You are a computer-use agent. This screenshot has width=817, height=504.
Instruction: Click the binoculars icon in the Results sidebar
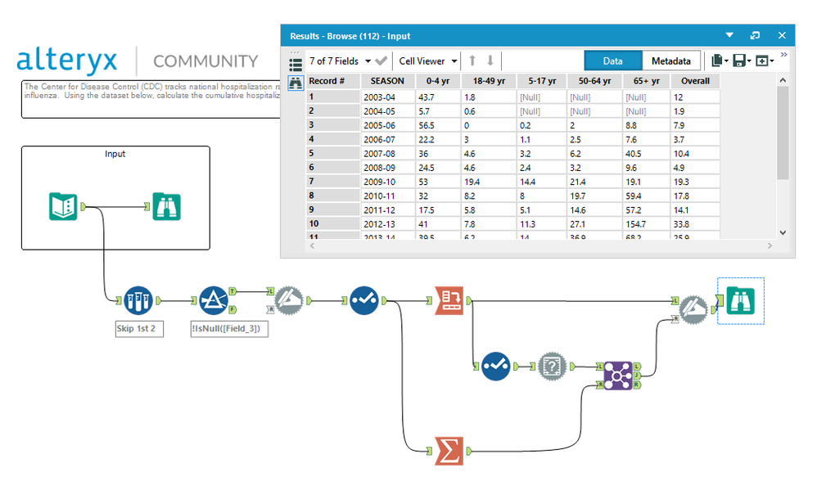click(x=296, y=83)
